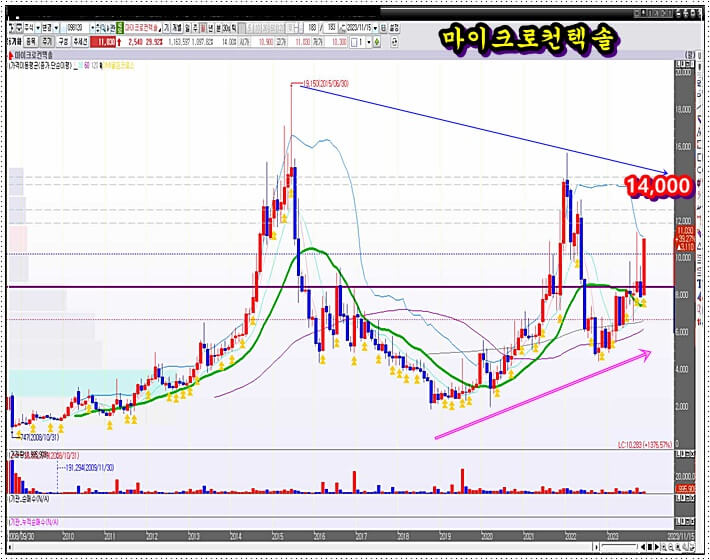Click the green KOSDAQ market badge icon

(119, 28)
